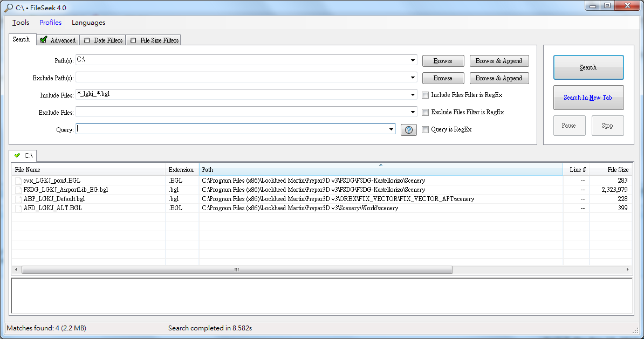The image size is (644, 339).
Task: Click file icon beside ABP_LGKJ_Default.bgl
Action: click(x=18, y=199)
